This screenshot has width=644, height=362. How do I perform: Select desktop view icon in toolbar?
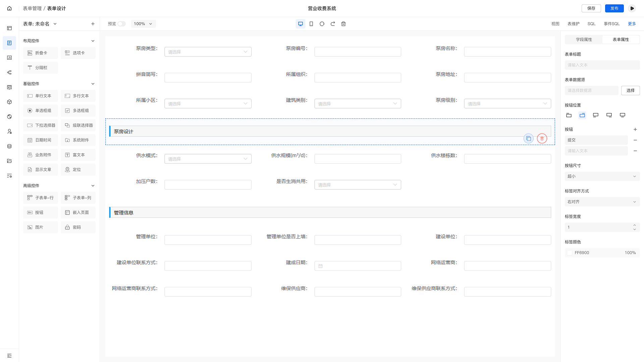pyautogui.click(x=301, y=24)
